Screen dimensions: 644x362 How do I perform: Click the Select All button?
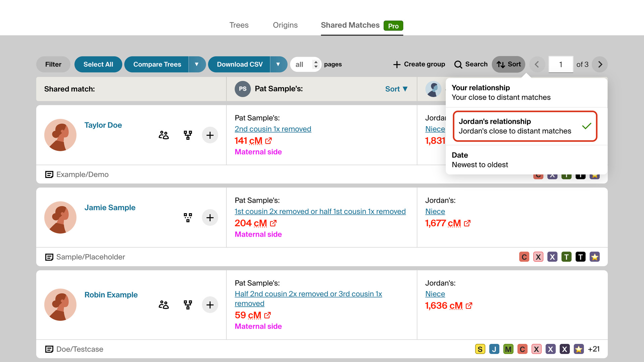click(x=98, y=64)
